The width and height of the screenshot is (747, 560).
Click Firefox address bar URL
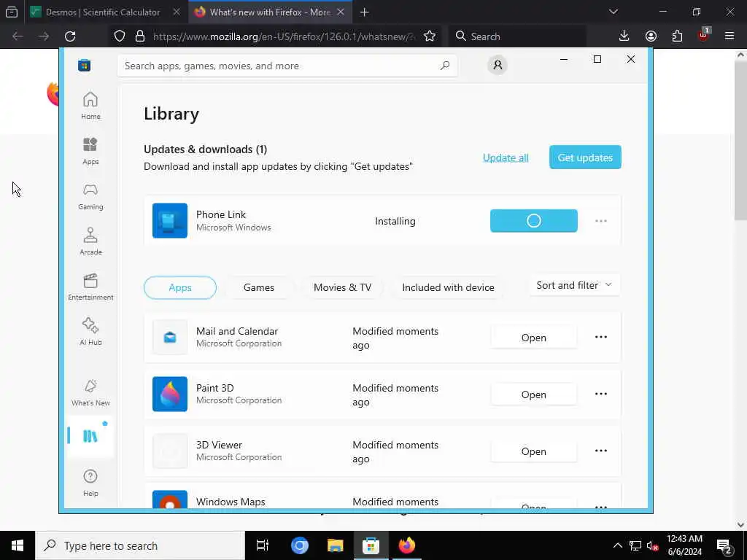(283, 36)
